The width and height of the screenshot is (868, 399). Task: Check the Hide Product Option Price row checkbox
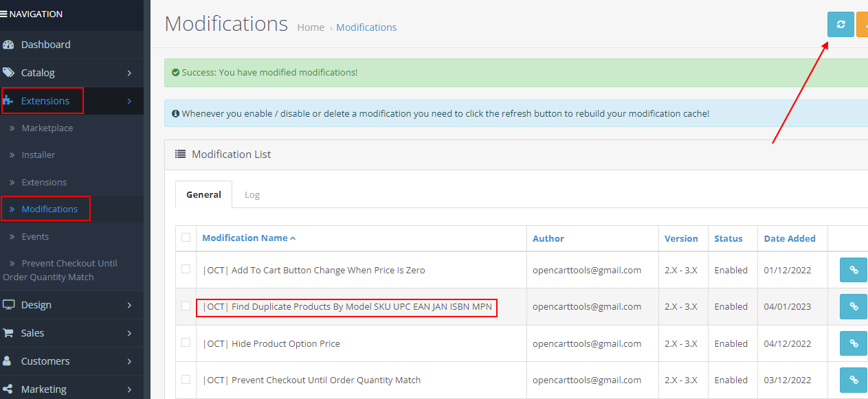[x=186, y=343]
